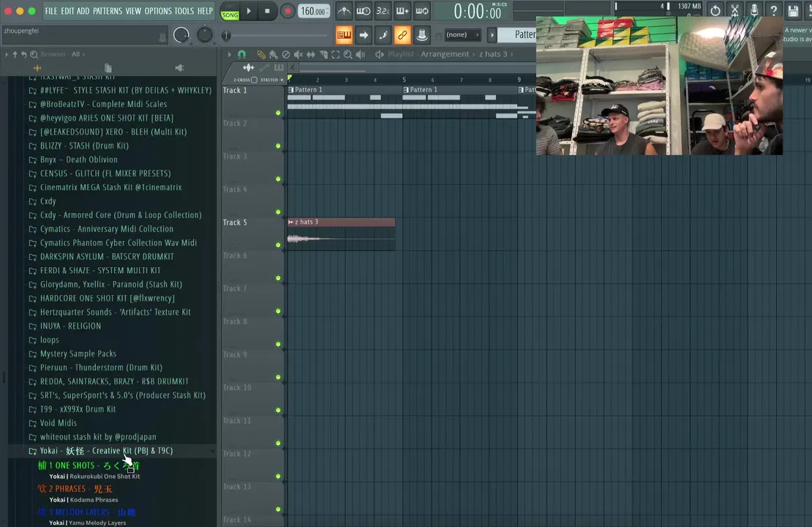Open the 1 ONE SHOTS subfolder
The height and width of the screenshot is (527, 812).
coord(88,466)
